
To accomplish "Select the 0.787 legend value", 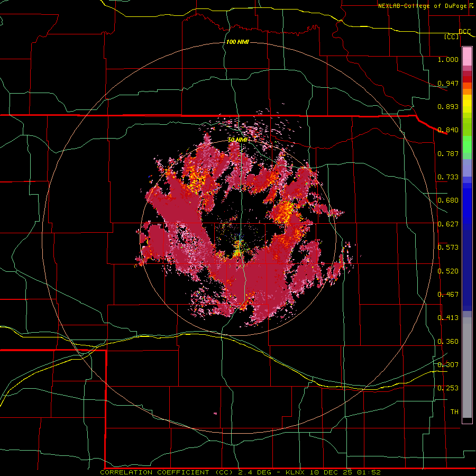I will coord(448,153).
